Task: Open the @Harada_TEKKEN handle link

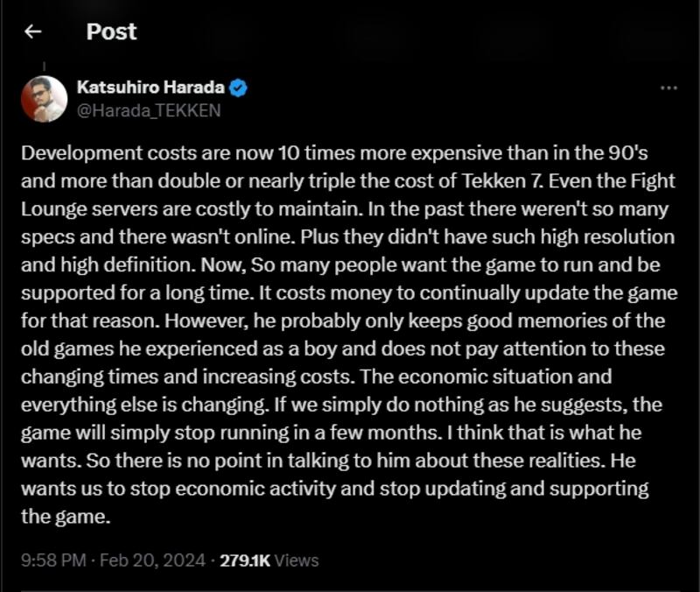Action: pos(149,110)
